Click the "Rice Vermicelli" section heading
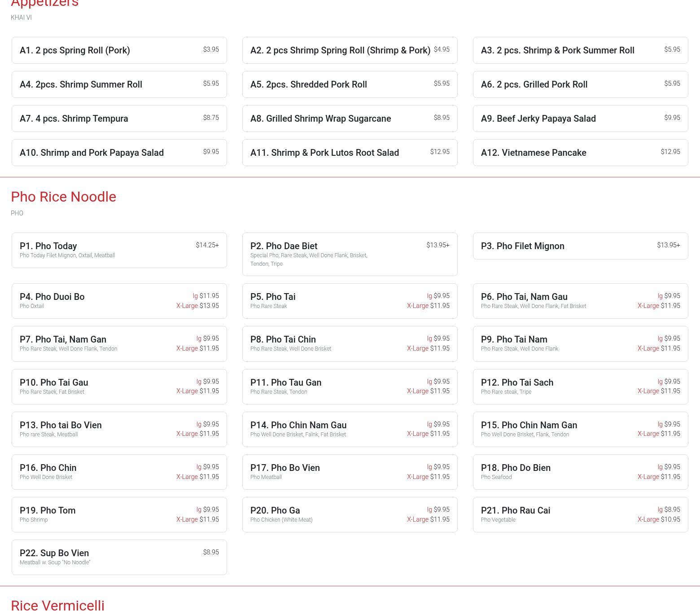The image size is (700, 615). pyautogui.click(x=57, y=606)
